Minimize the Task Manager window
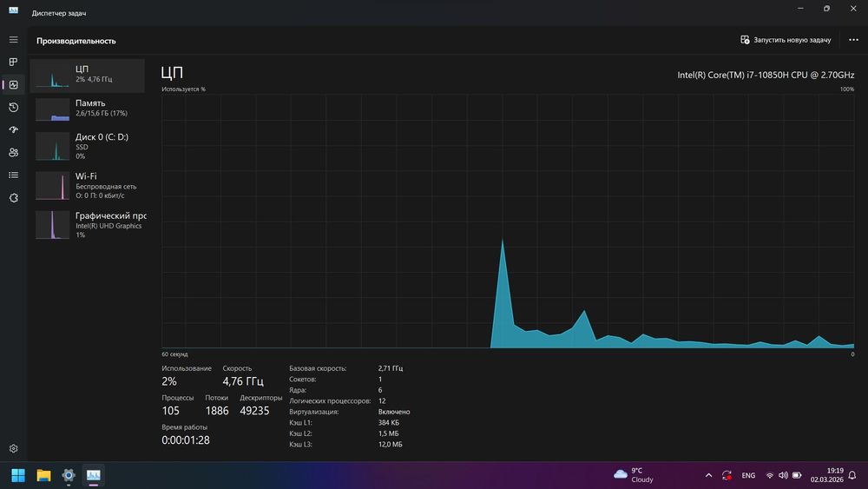The width and height of the screenshot is (868, 489). [800, 9]
